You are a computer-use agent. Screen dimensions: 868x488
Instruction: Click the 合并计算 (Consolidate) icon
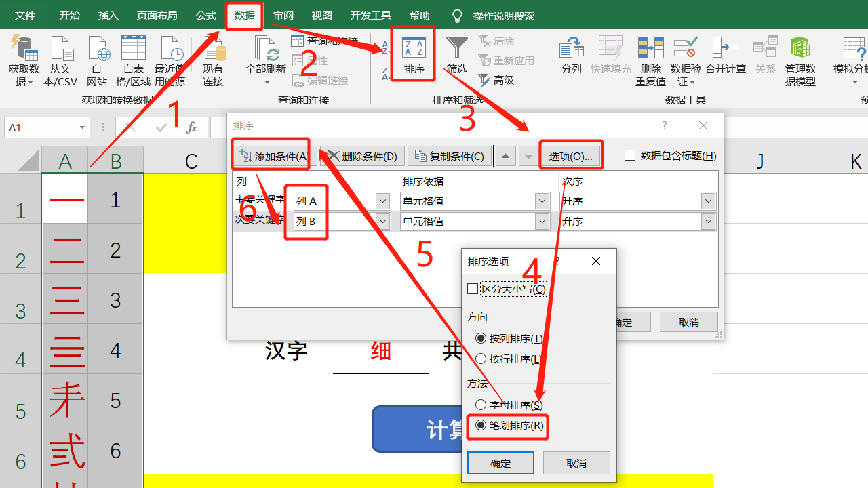[x=725, y=48]
